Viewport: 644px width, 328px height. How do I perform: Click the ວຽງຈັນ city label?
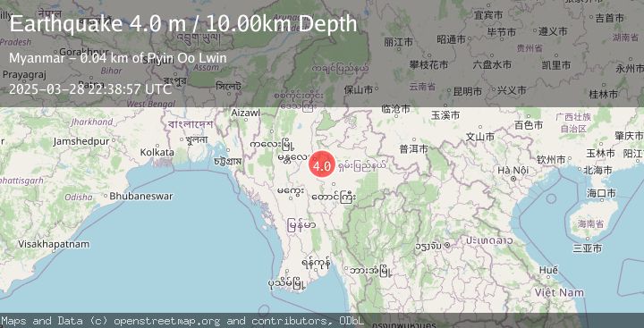point(428,246)
